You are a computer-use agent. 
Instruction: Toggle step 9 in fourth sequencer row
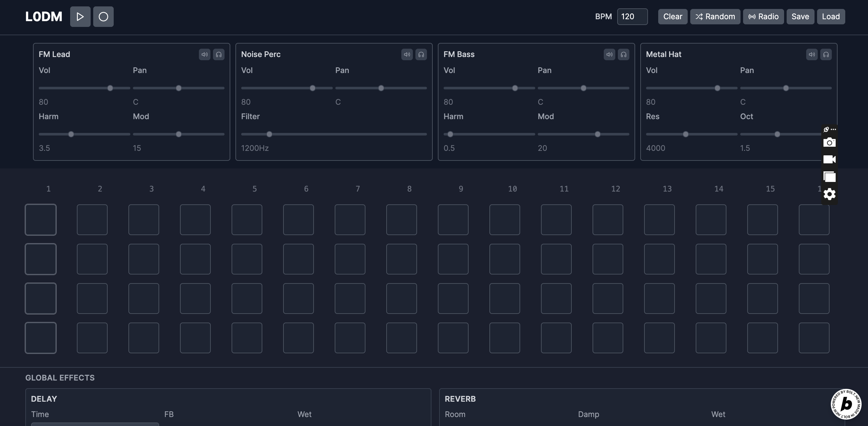453,338
